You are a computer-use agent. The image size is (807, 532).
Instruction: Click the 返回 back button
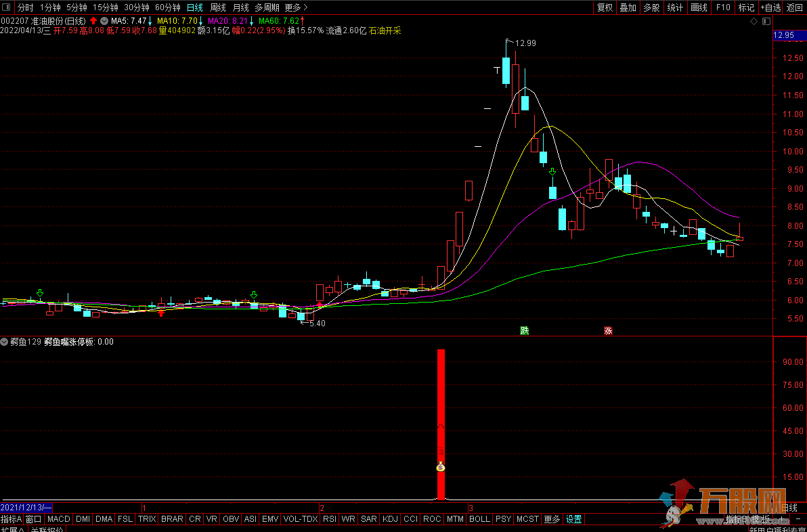click(x=795, y=7)
